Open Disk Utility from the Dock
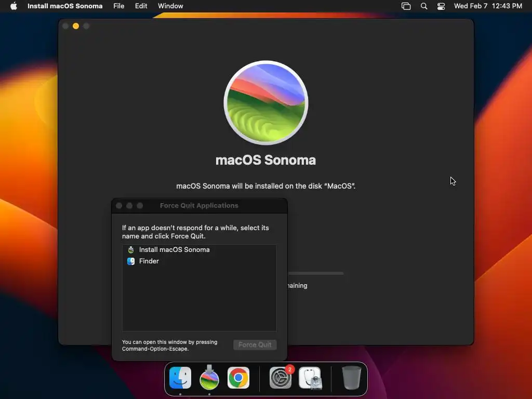Viewport: 532px width, 399px height. [310, 378]
